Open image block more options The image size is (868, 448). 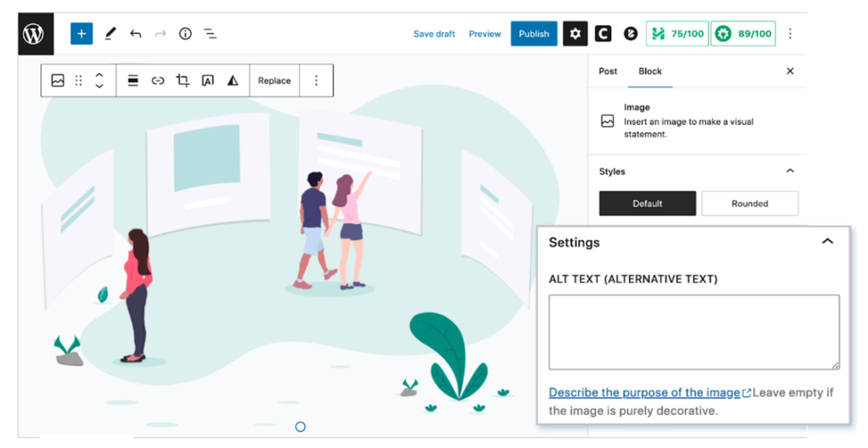click(316, 81)
